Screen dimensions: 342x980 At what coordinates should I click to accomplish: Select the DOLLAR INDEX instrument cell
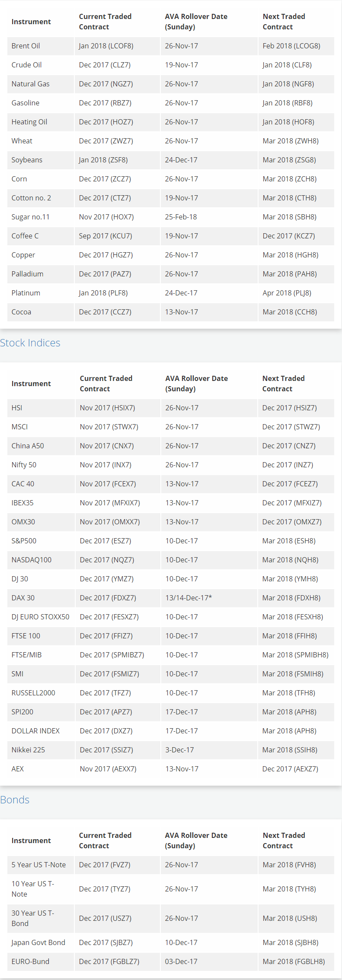pos(35,731)
